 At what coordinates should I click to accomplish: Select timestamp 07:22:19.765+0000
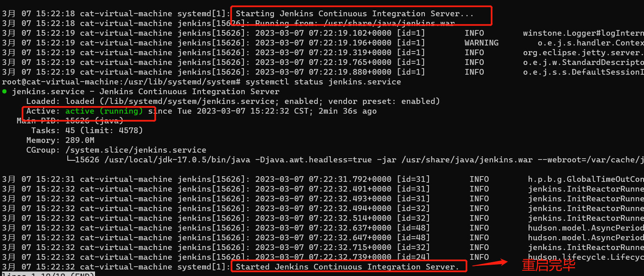(350, 63)
